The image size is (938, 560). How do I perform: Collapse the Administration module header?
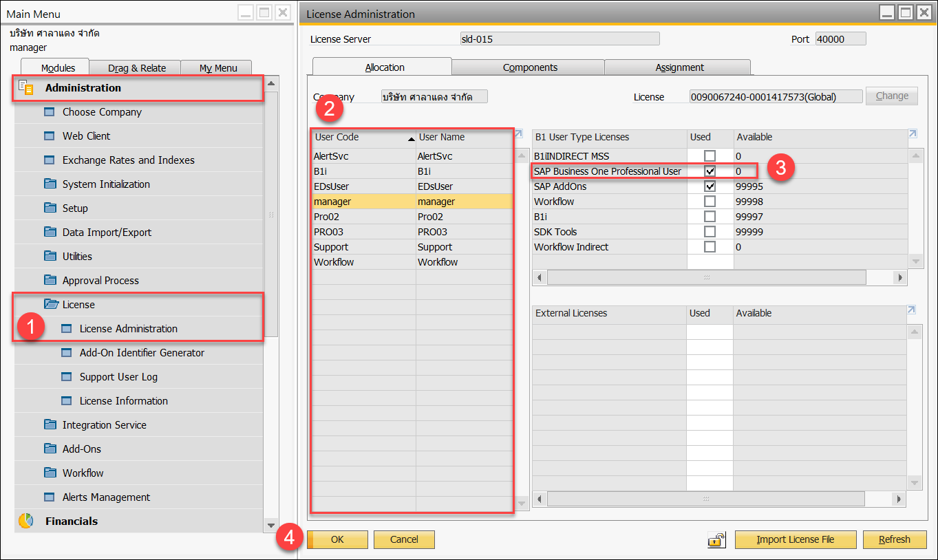(138, 88)
